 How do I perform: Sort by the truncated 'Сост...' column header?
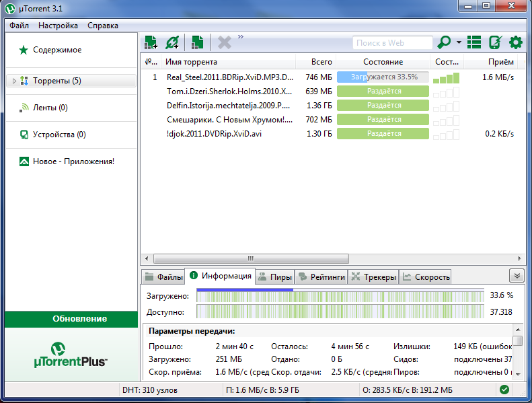pyautogui.click(x=447, y=62)
